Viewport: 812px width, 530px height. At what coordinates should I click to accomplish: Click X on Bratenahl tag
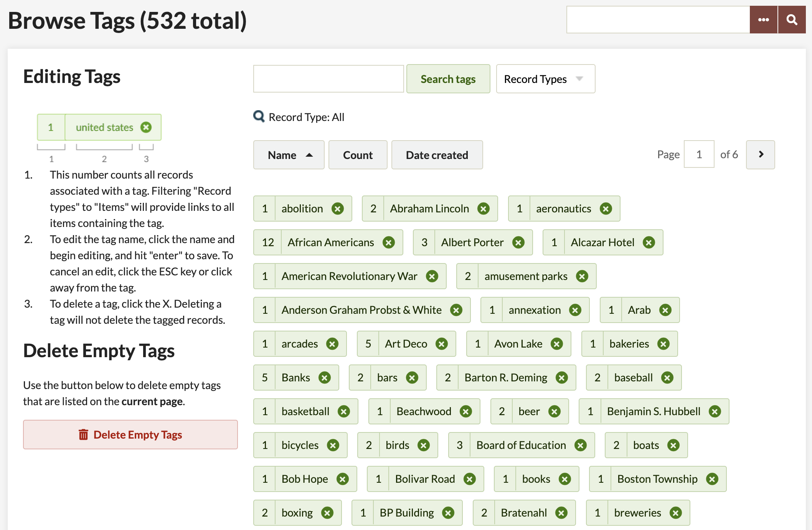point(561,513)
